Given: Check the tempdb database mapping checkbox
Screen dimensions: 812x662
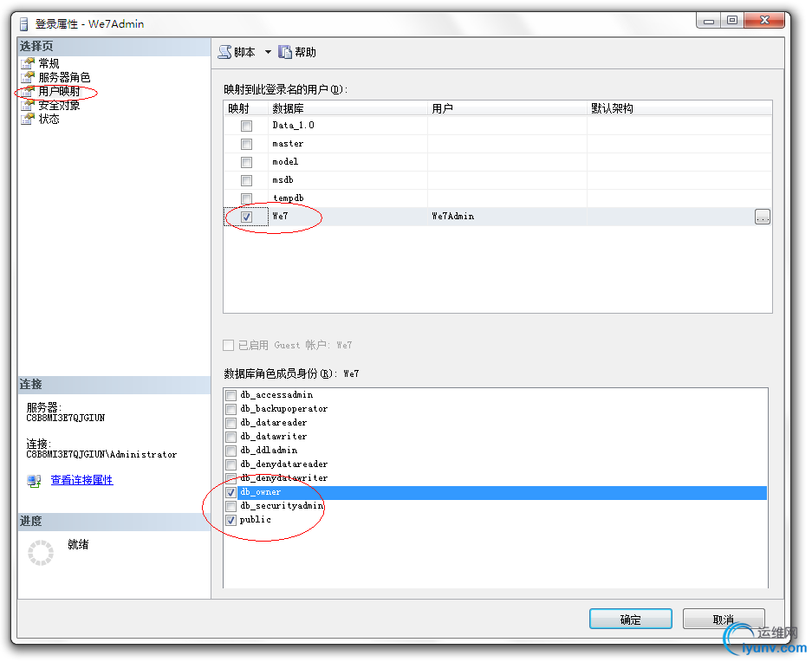Looking at the screenshot, I should pos(246,198).
